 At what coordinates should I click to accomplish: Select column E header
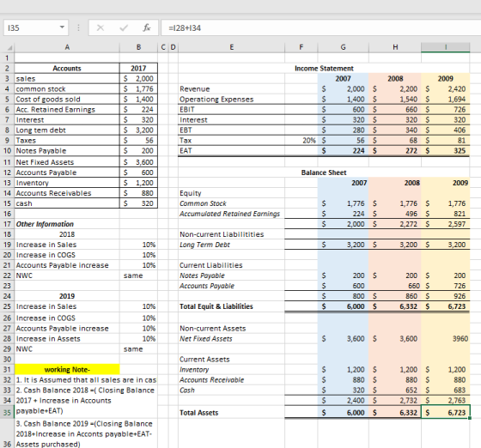(x=232, y=47)
